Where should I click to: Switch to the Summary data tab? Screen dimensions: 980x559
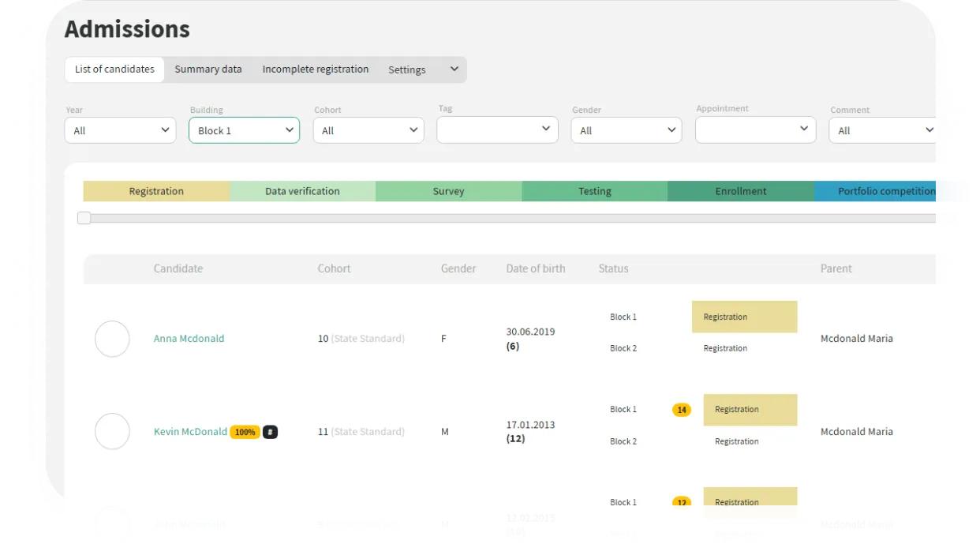pos(208,69)
